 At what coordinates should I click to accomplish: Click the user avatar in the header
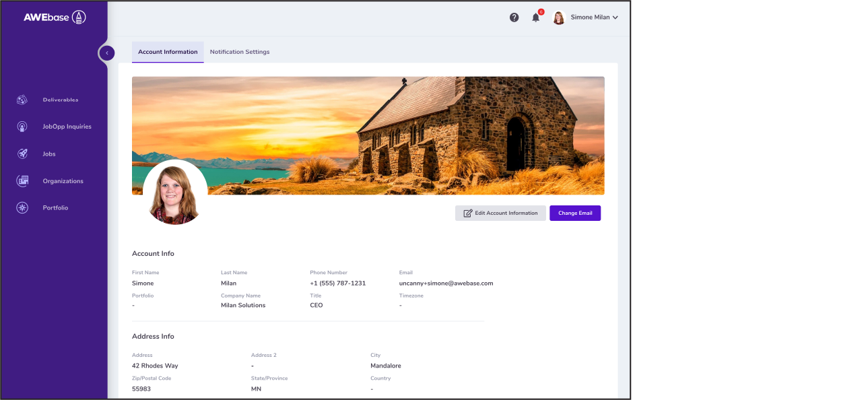click(x=558, y=18)
